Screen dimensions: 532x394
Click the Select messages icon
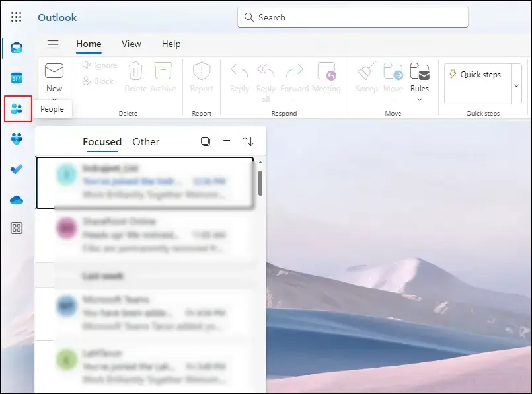[206, 141]
